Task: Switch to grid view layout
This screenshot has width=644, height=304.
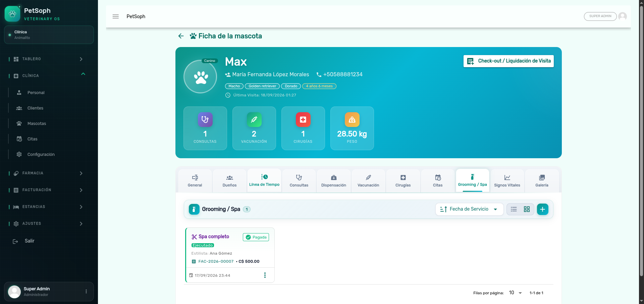Action: coord(527,209)
